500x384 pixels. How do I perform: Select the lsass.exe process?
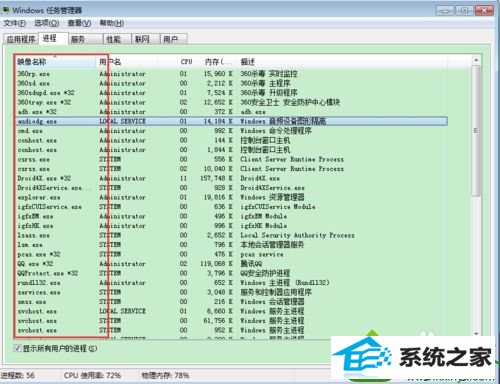231,235
